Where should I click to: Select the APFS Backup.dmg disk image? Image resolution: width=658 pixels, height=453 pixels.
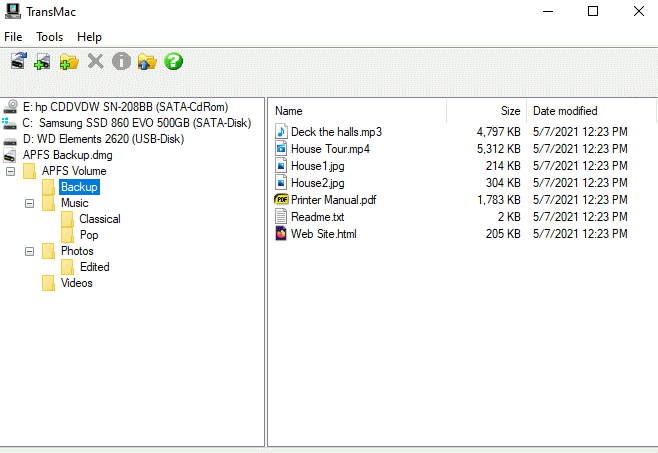click(x=68, y=155)
